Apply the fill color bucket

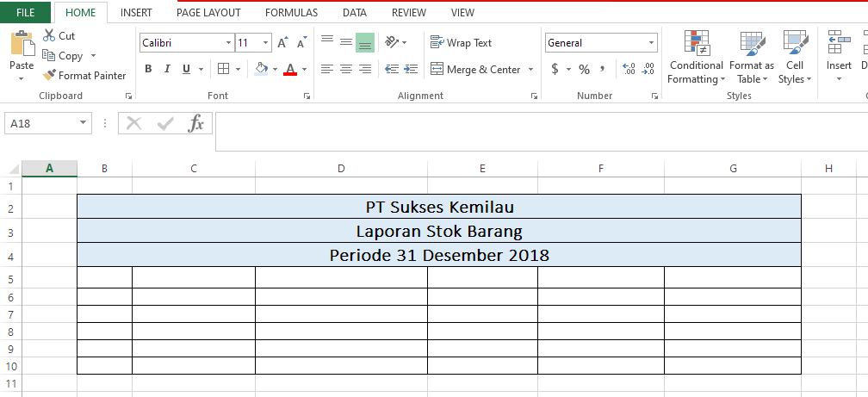[x=261, y=69]
